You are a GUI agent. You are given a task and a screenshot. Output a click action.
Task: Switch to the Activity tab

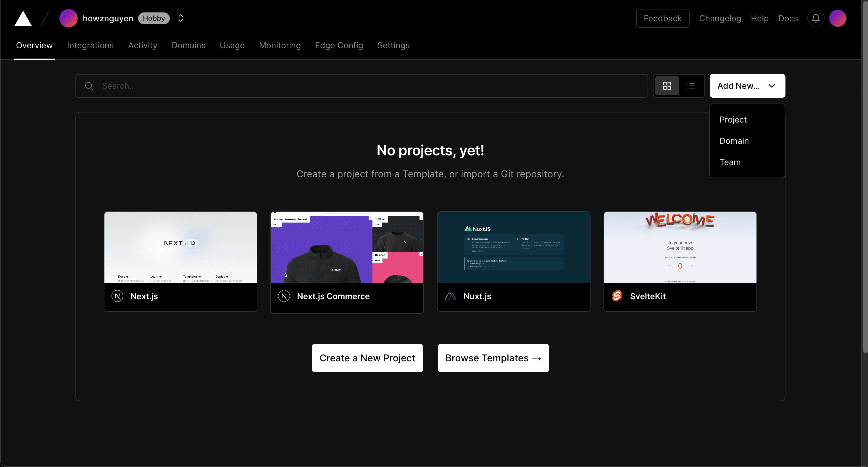(143, 45)
